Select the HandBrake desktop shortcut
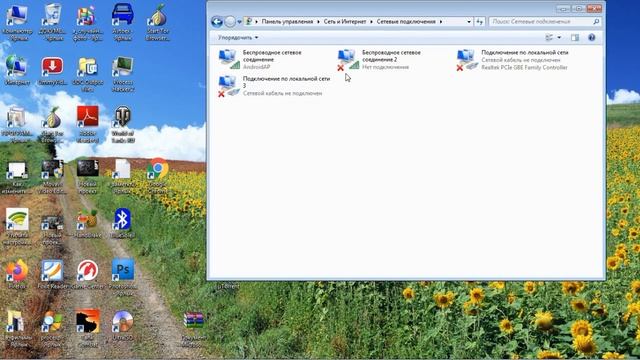Viewport: 640px width, 360px height. [87, 224]
